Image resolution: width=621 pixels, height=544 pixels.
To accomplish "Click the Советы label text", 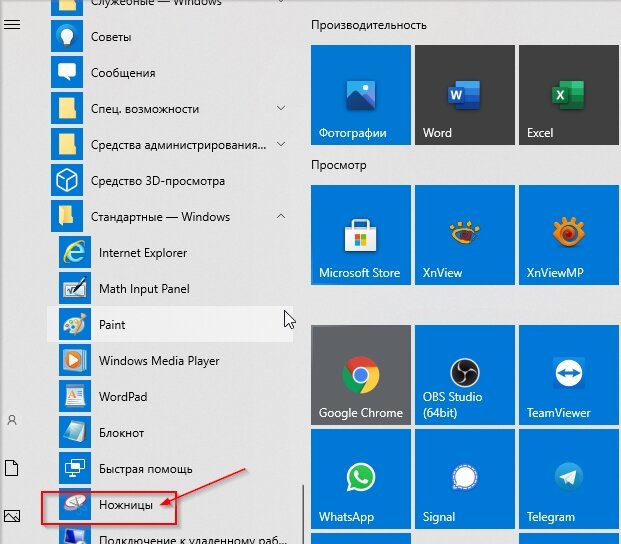I will click(111, 37).
